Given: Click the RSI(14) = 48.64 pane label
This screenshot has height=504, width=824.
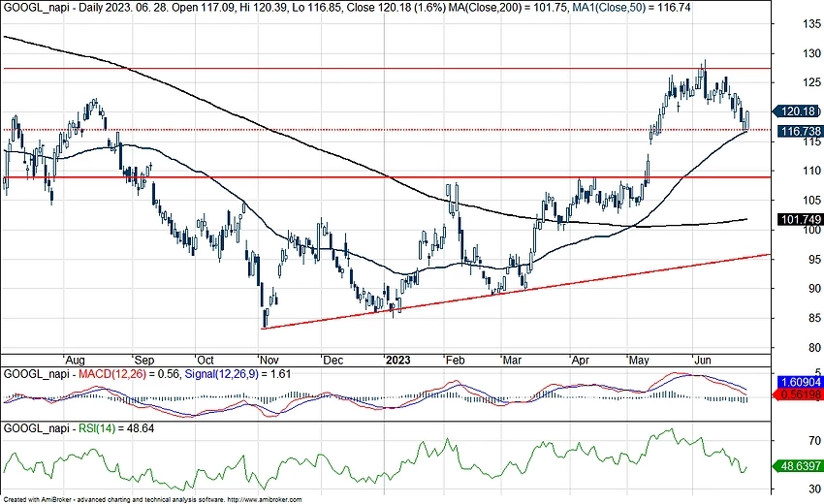Looking at the screenshot, I should tap(116, 428).
